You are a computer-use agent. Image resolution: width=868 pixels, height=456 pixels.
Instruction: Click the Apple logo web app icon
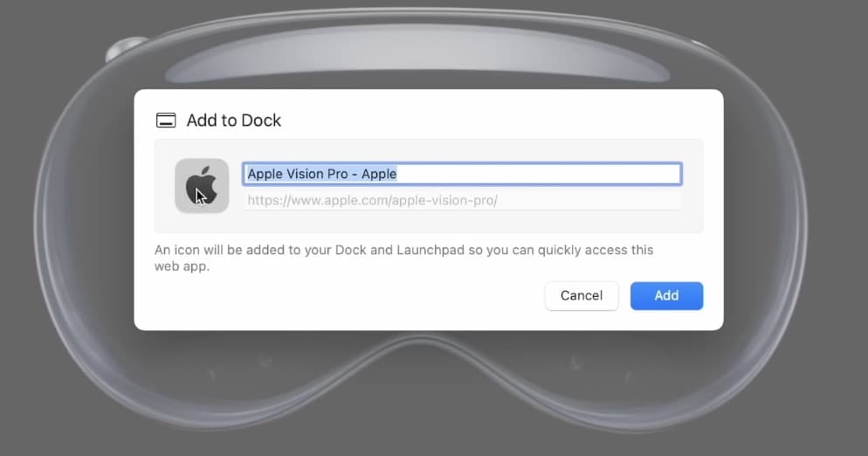[202, 185]
